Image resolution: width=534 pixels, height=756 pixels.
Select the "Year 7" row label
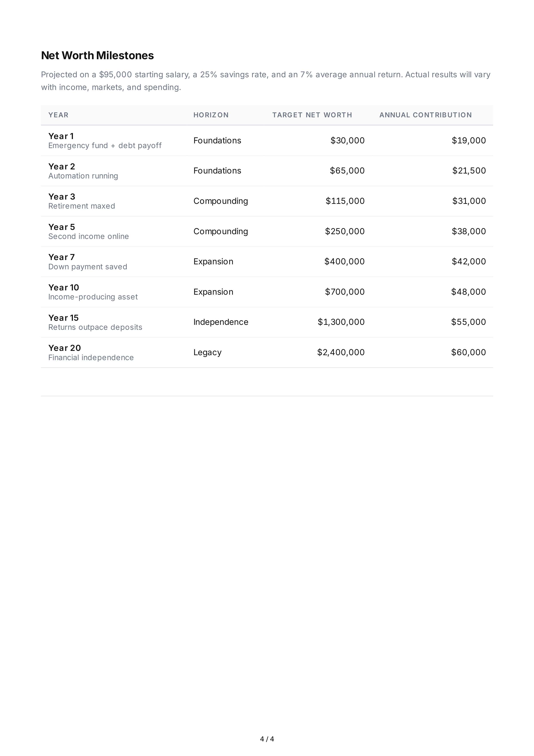tap(62, 257)
